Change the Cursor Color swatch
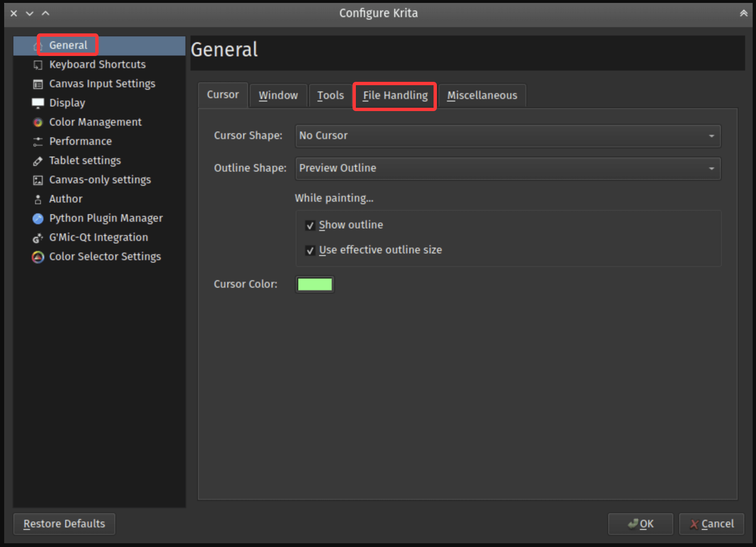This screenshot has height=547, width=756. click(x=315, y=284)
